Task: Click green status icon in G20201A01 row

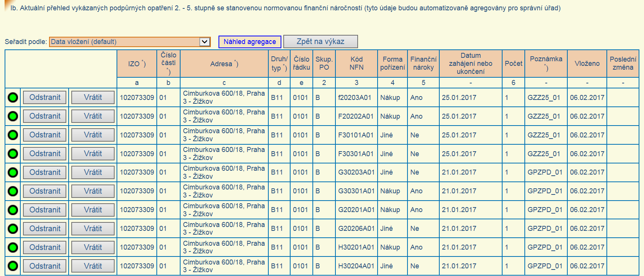Action: (x=13, y=210)
